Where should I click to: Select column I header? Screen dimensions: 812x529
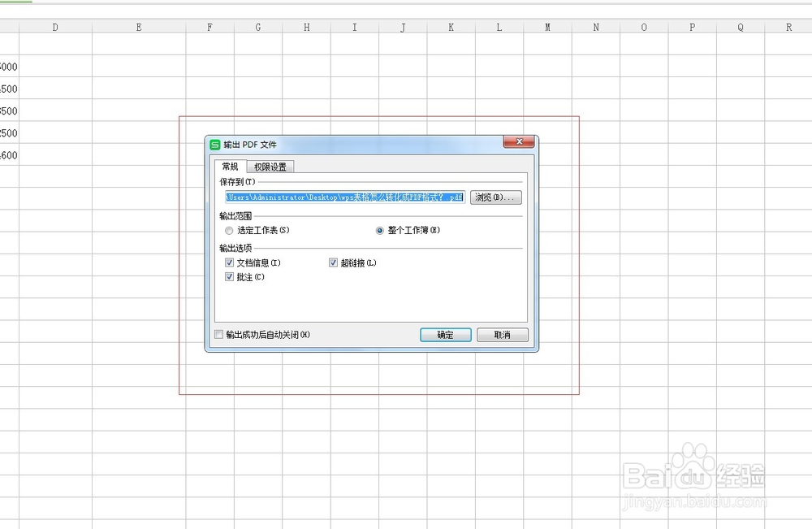coord(355,28)
